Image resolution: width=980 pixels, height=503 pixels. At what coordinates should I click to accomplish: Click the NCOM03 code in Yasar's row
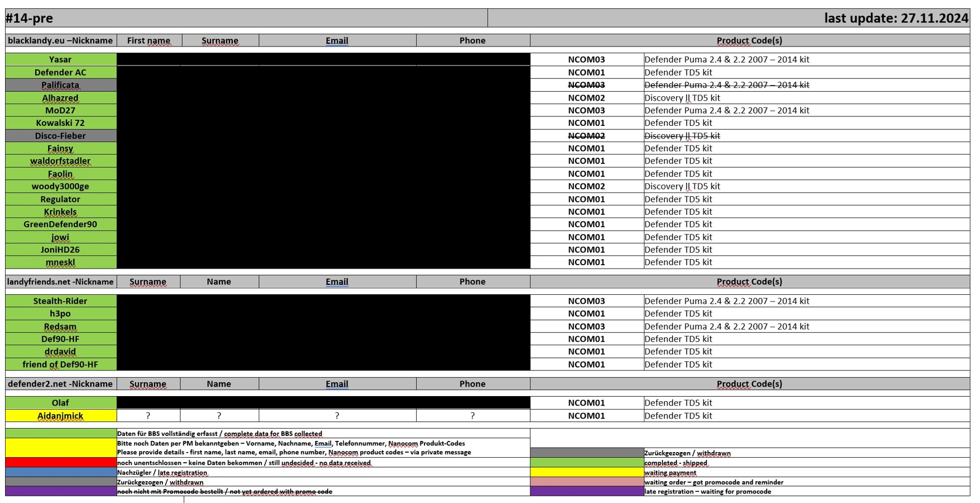coord(586,59)
